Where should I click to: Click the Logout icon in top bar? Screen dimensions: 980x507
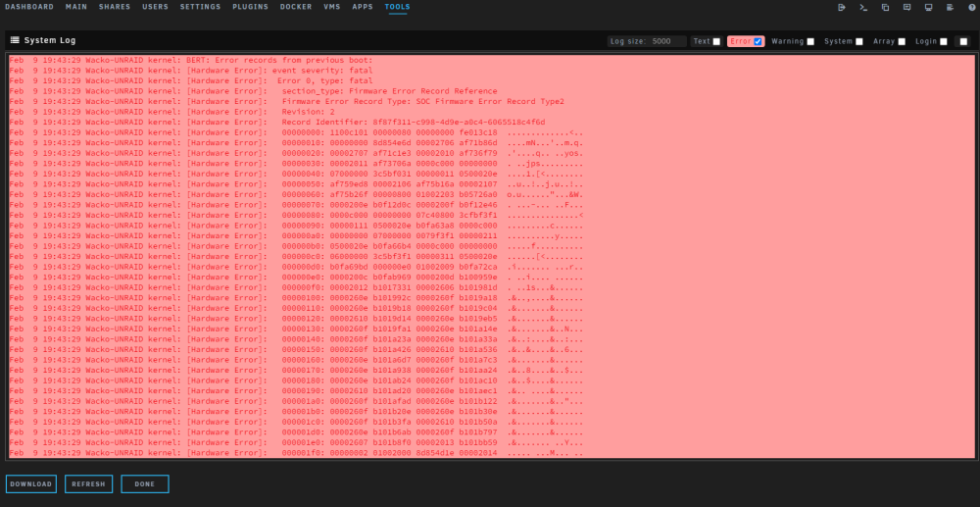pyautogui.click(x=841, y=8)
